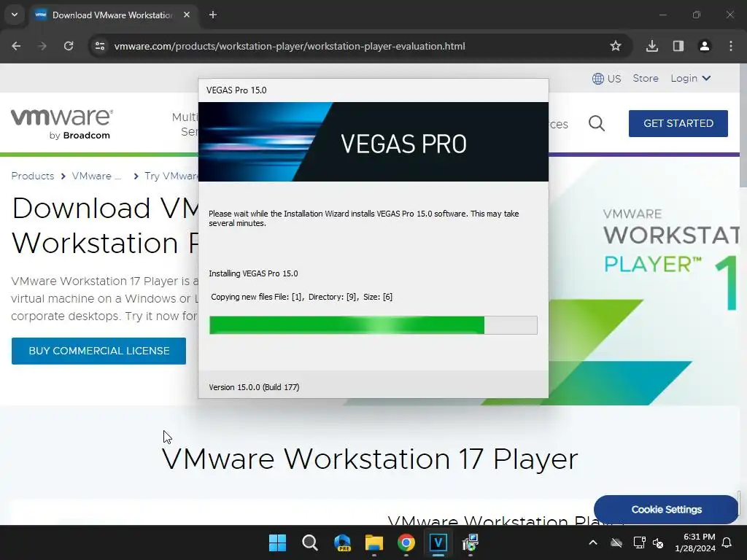Screen dimensions: 747x560
Task: Open the VMware ... breadcrumb link
Action: pos(96,176)
